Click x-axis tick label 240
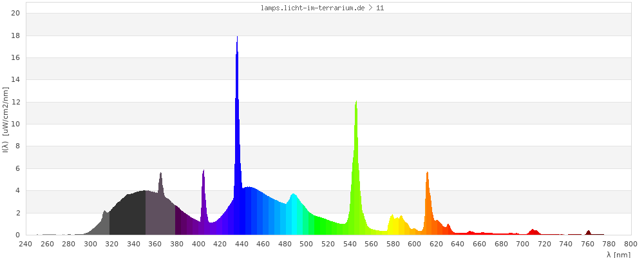Viewport: 644px width, 258px height. 26,244
